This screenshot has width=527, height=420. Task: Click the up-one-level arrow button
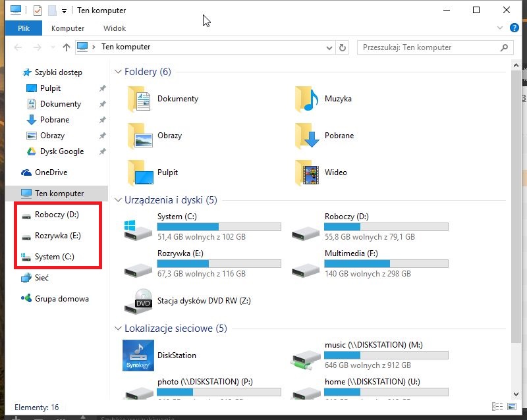point(66,47)
